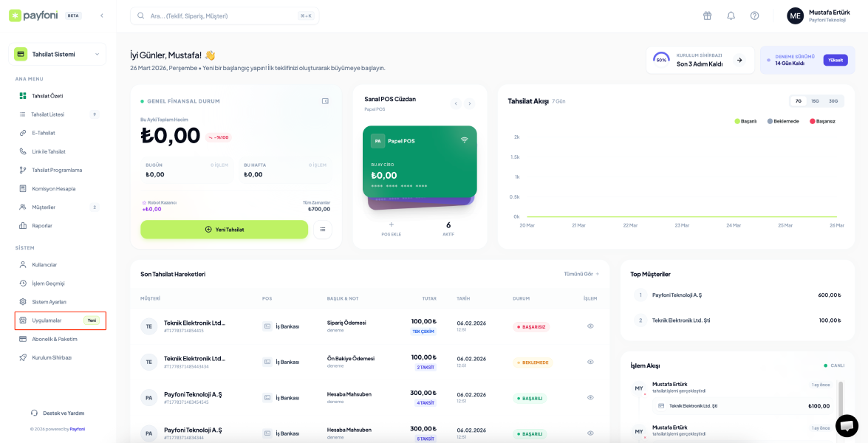Open Uygulamalar menu item
868x443 pixels.
pyautogui.click(x=47, y=320)
